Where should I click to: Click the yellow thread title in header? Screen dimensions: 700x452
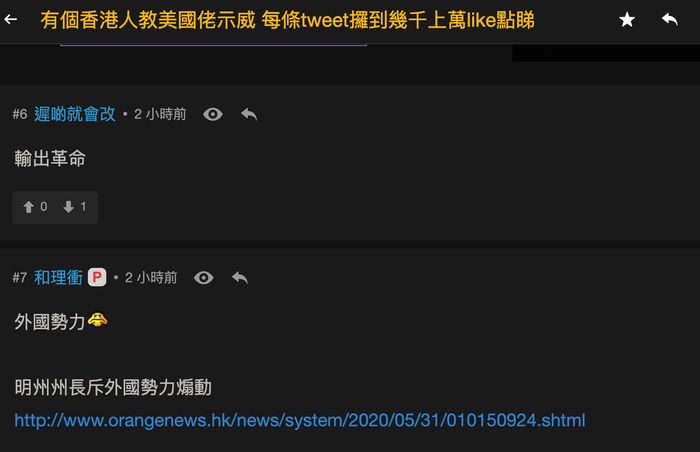point(287,20)
